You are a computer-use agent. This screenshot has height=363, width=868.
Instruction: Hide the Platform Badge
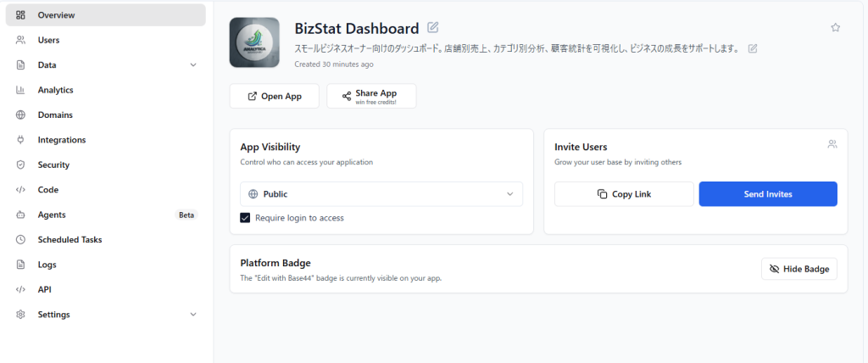pos(799,269)
